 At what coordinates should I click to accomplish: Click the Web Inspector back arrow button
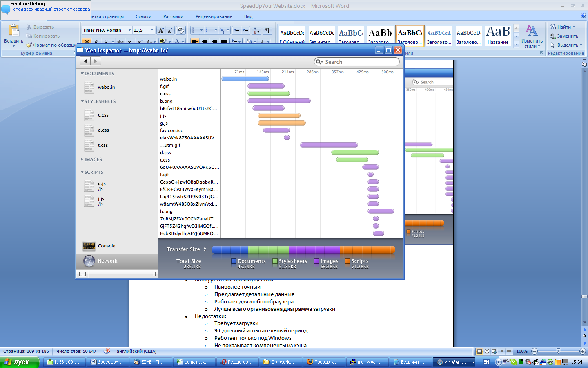point(85,61)
